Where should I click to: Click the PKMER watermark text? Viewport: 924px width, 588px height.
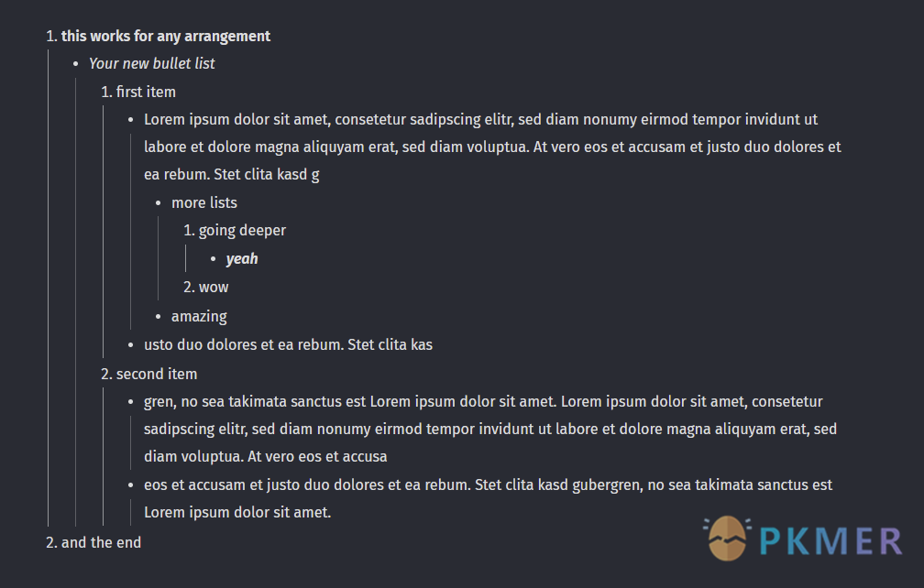830,541
